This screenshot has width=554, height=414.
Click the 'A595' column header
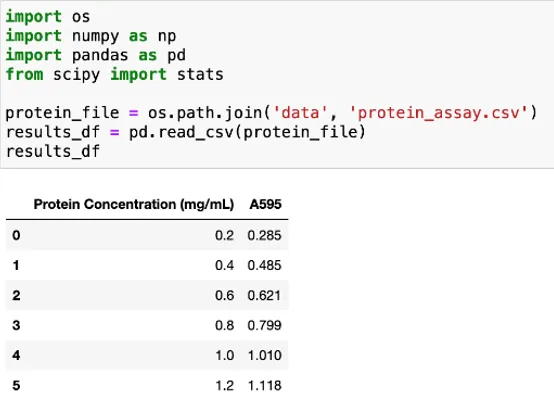[265, 204]
